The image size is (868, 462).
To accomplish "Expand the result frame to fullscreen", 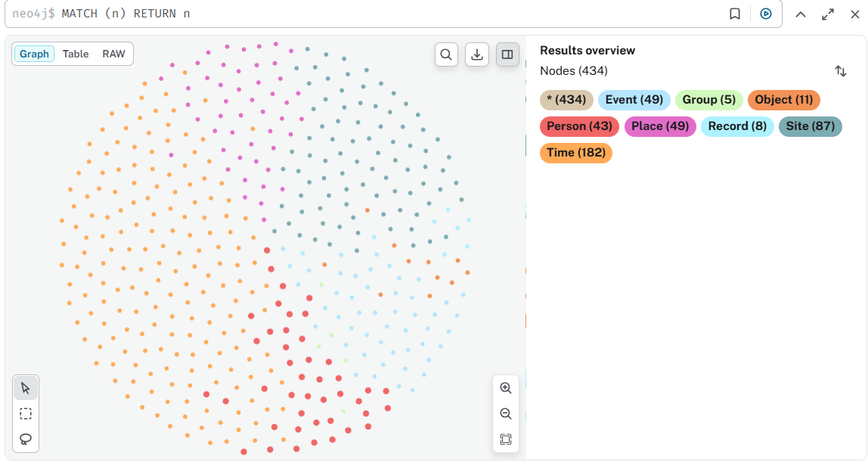I will pos(828,14).
